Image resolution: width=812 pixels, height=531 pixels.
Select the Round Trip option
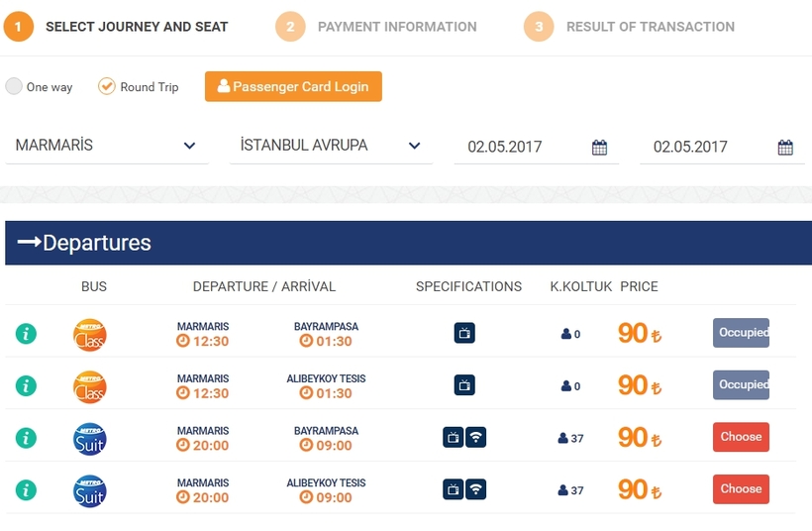click(107, 86)
